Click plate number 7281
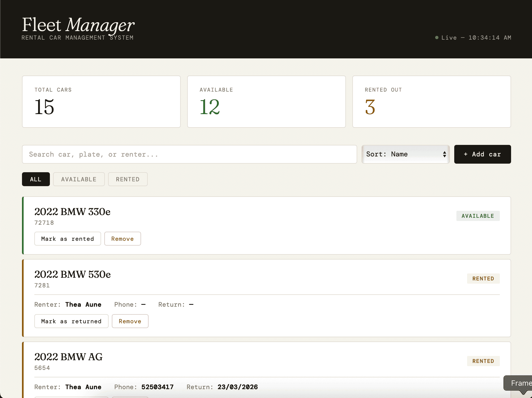532x398 pixels. (x=42, y=286)
